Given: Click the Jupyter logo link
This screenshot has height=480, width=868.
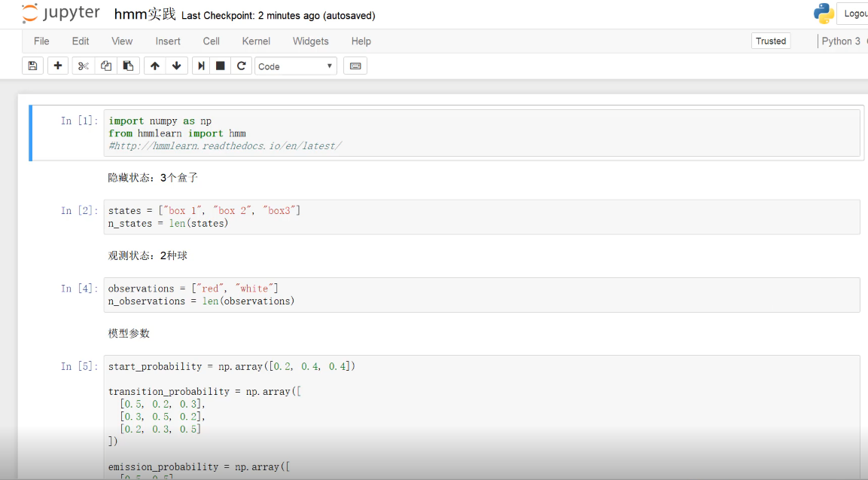Looking at the screenshot, I should 61,14.
